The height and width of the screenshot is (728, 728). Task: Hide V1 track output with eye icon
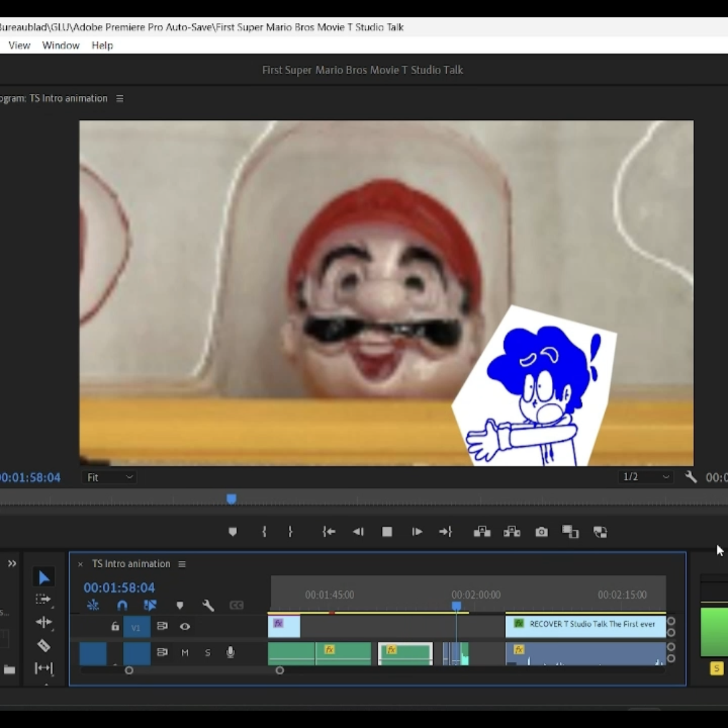tap(185, 627)
